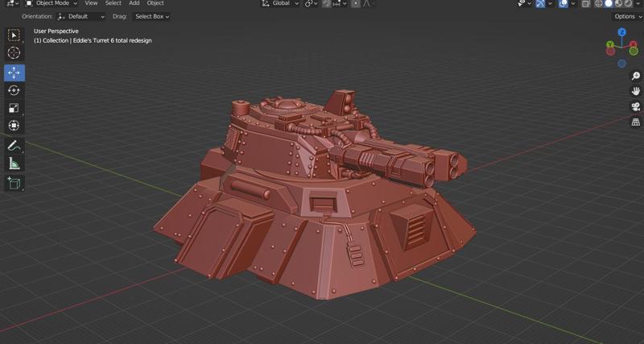Toggle show overlays button
644x344 pixels.
[x=563, y=3]
